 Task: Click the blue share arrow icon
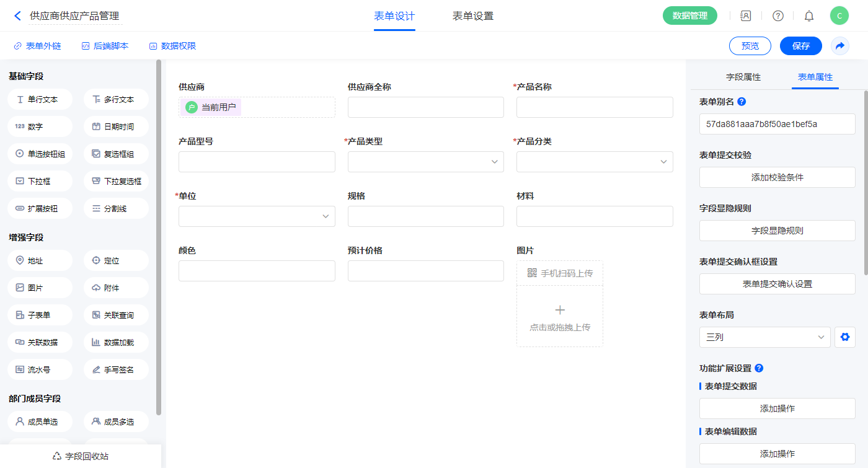tap(840, 46)
